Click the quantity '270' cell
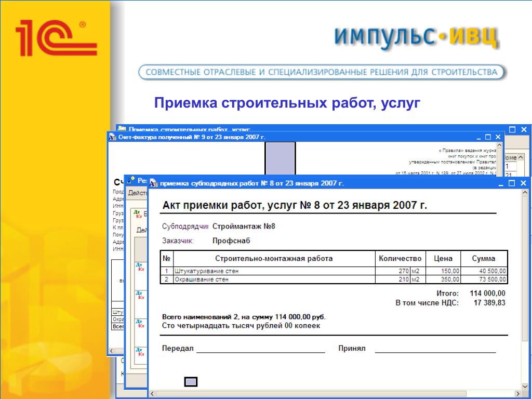Viewport: 532px width, 399px height. (393, 271)
